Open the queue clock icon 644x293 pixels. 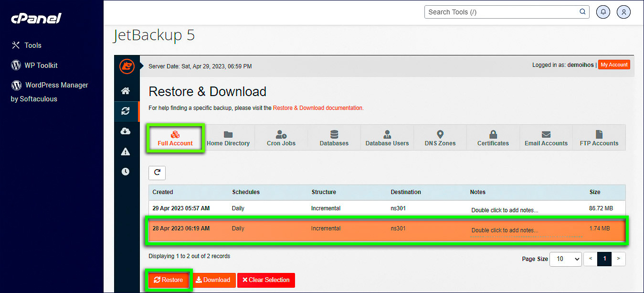[126, 172]
